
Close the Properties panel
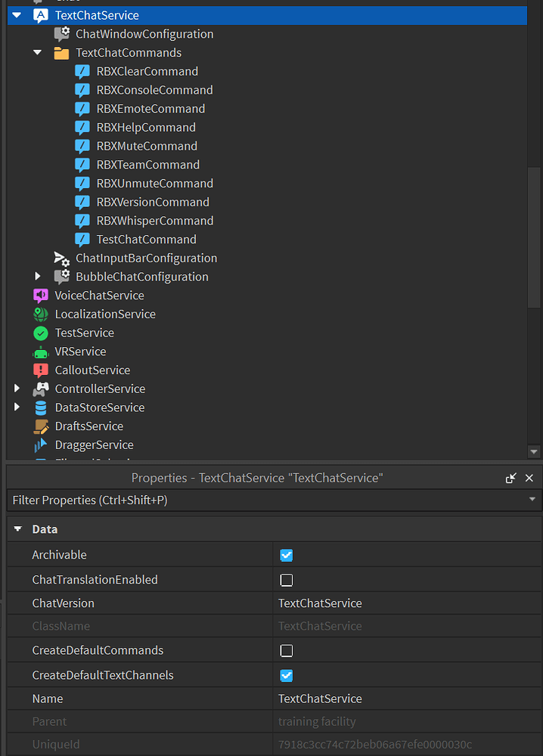(529, 478)
